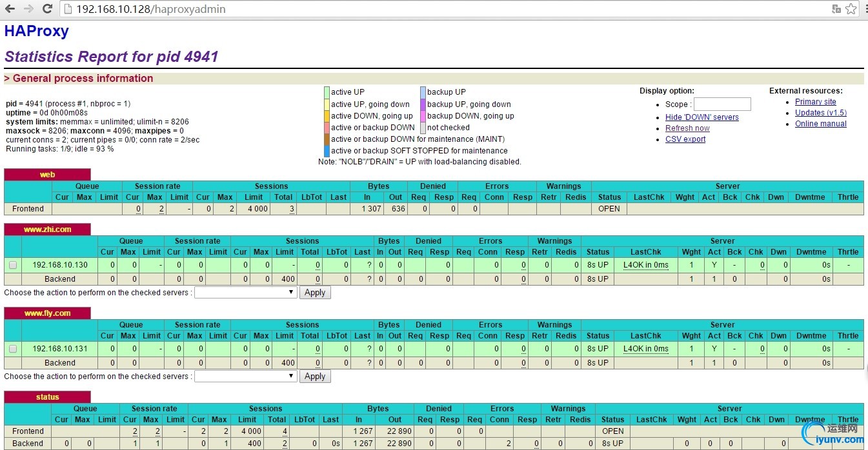Click Hide 'DOWN' servers link
This screenshot has height=450, width=868.
pyautogui.click(x=701, y=117)
